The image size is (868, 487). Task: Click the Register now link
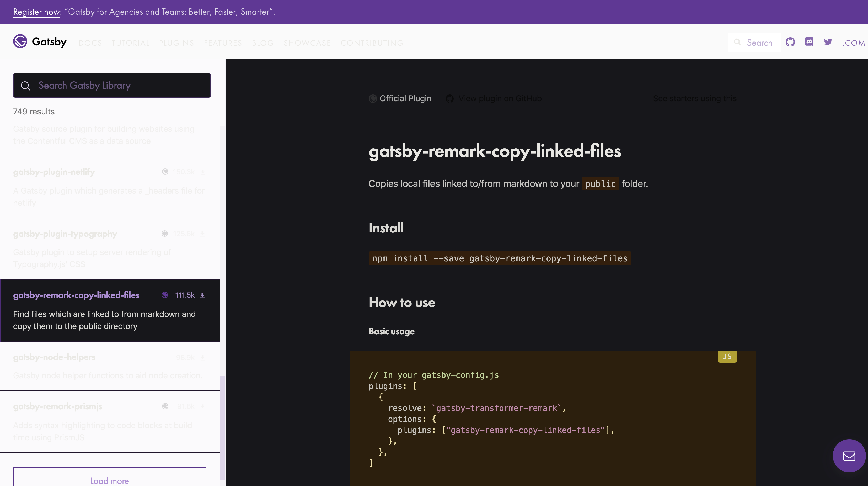pos(36,12)
